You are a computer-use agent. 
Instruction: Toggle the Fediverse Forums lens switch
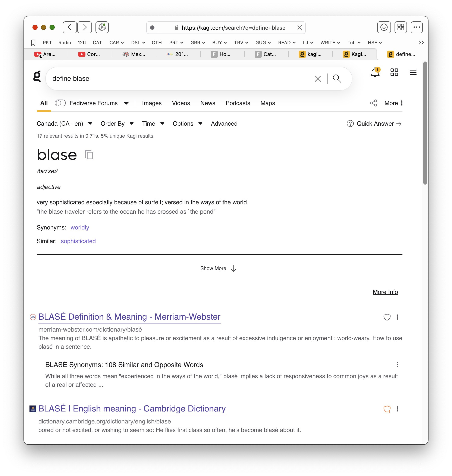pyautogui.click(x=60, y=103)
